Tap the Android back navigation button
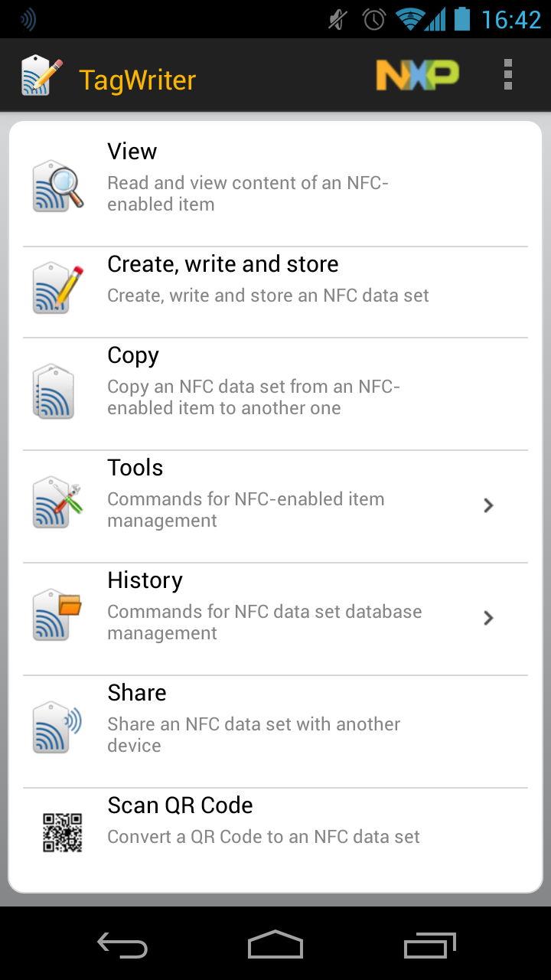The image size is (551, 980). (122, 945)
